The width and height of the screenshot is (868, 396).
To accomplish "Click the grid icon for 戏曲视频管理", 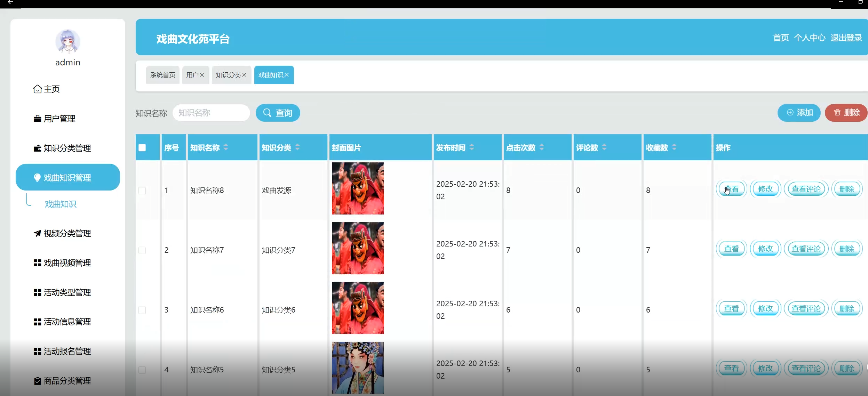I will [37, 263].
